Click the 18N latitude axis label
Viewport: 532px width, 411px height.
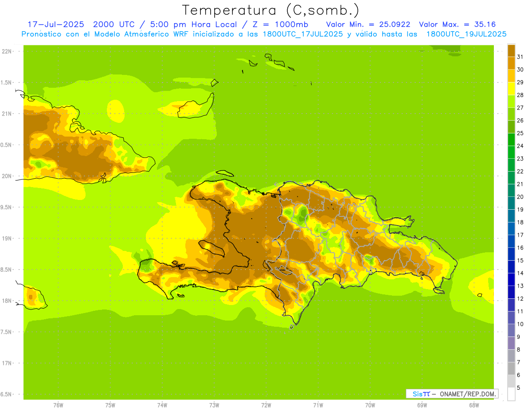coord(7,301)
